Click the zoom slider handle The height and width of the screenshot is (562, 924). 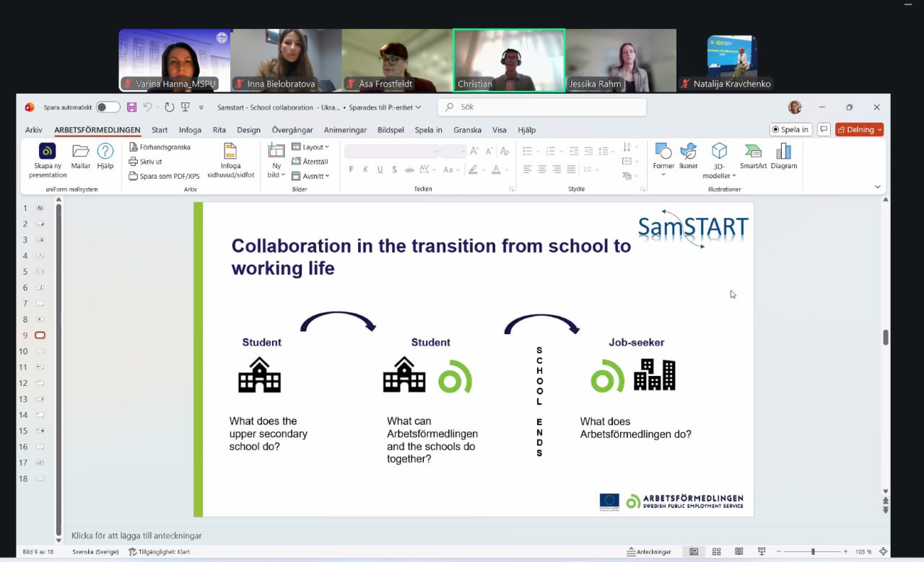pos(813,552)
